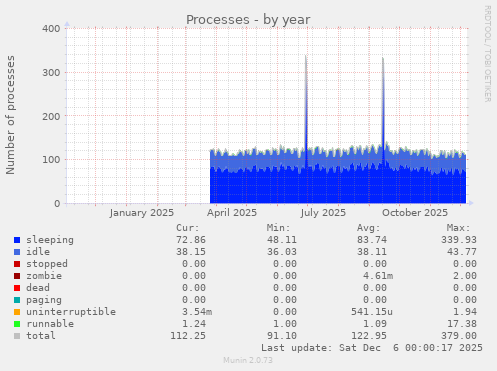Click sleeping maximum value 339.93
Viewport: 497px width, 371px height.
[x=459, y=240]
